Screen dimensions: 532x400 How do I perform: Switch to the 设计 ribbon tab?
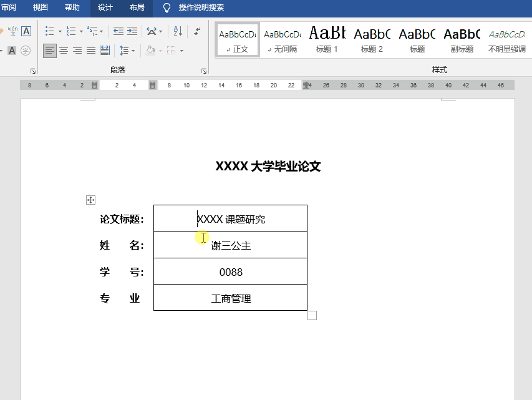point(104,8)
